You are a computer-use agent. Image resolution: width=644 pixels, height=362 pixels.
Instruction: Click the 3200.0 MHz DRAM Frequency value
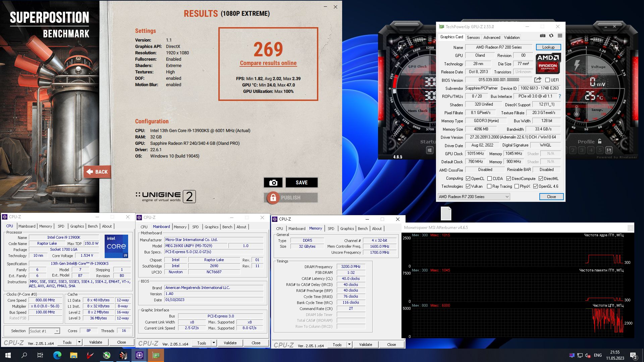coord(351,266)
